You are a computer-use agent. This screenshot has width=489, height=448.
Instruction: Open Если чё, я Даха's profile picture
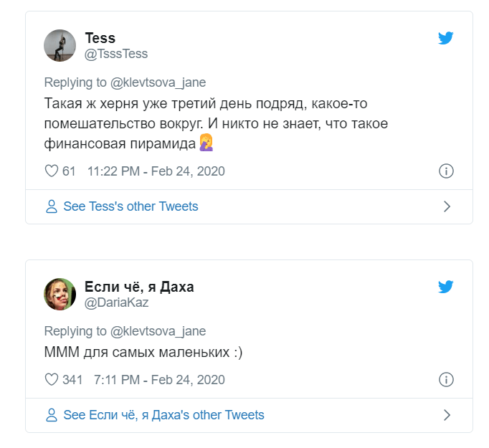tap(60, 294)
